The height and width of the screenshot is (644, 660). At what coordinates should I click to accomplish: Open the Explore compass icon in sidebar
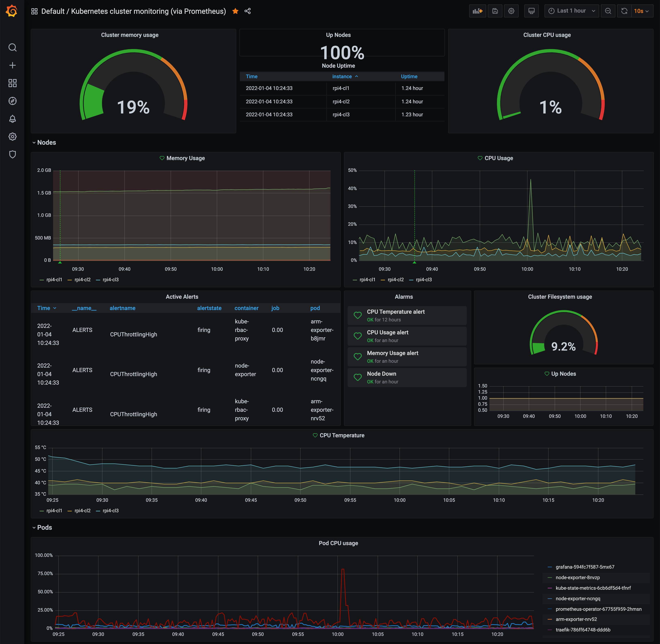pyautogui.click(x=13, y=101)
